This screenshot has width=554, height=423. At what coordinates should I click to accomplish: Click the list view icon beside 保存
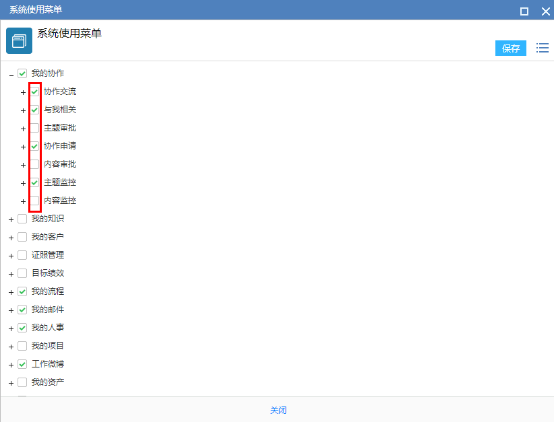[542, 48]
